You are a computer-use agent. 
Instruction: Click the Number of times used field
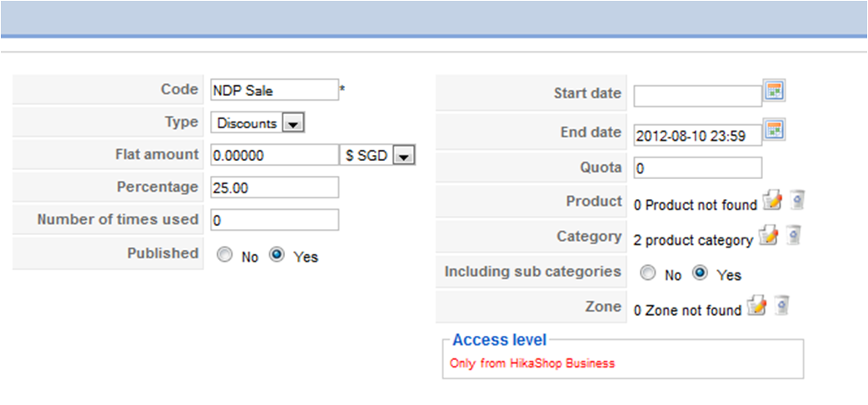(x=274, y=220)
